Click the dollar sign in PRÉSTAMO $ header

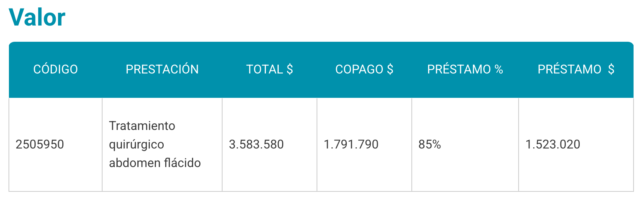611,69
